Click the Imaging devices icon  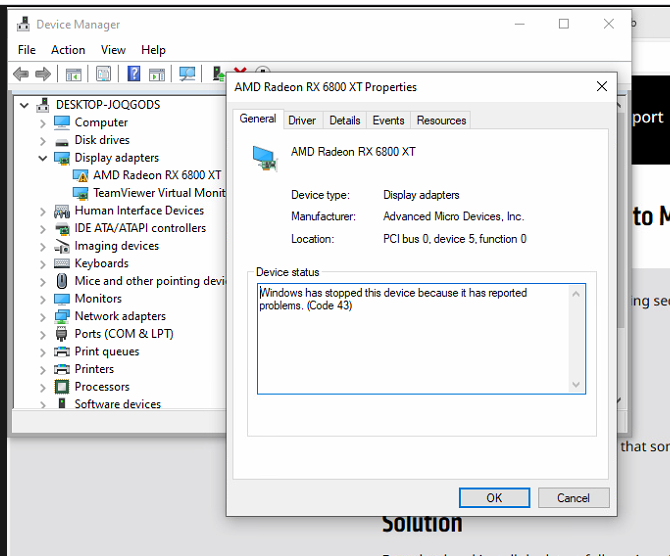coord(62,246)
